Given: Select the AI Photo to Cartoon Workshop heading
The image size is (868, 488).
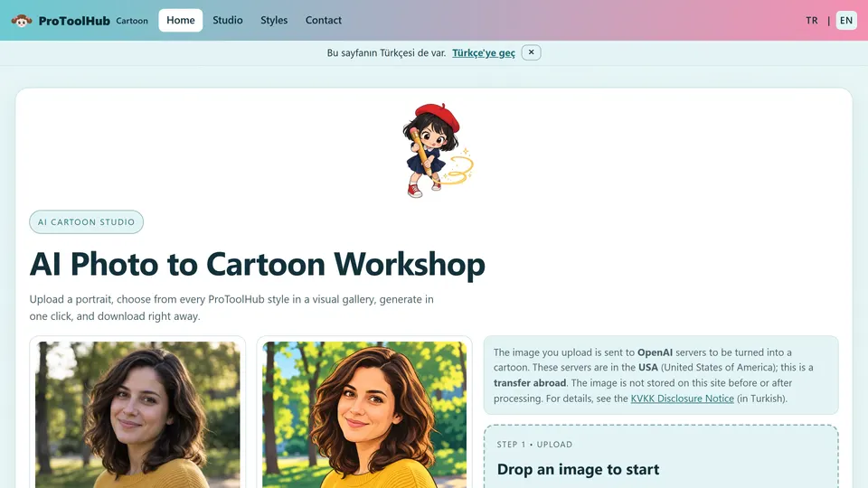Looking at the screenshot, I should [257, 264].
